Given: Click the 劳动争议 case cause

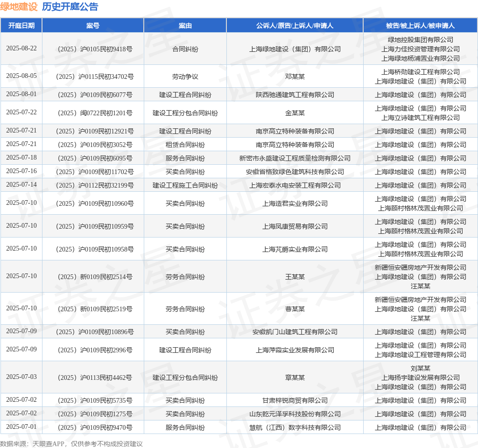Looking at the screenshot, I should 185,77.
